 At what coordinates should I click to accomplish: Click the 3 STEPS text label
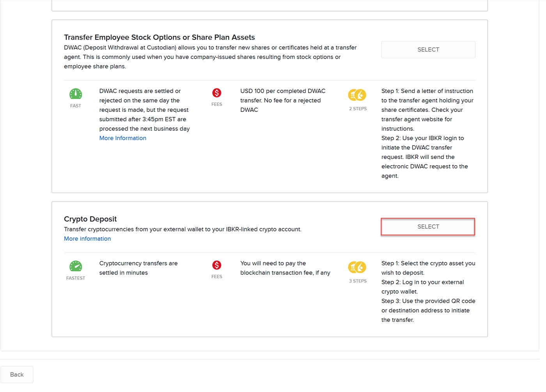358,281
